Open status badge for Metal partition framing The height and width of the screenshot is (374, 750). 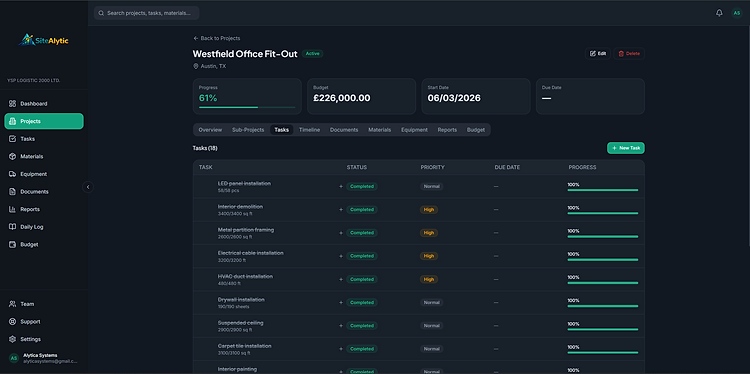362,233
